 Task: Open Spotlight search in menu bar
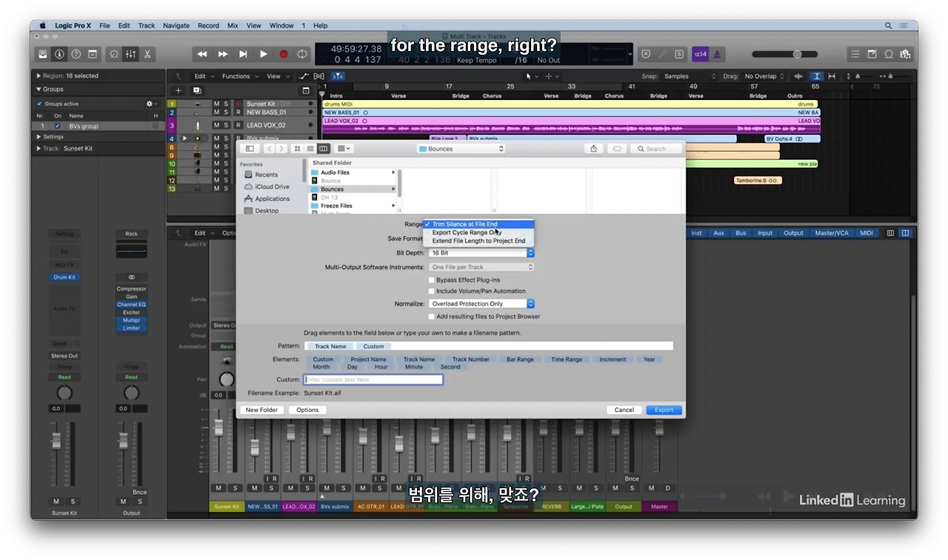click(888, 25)
